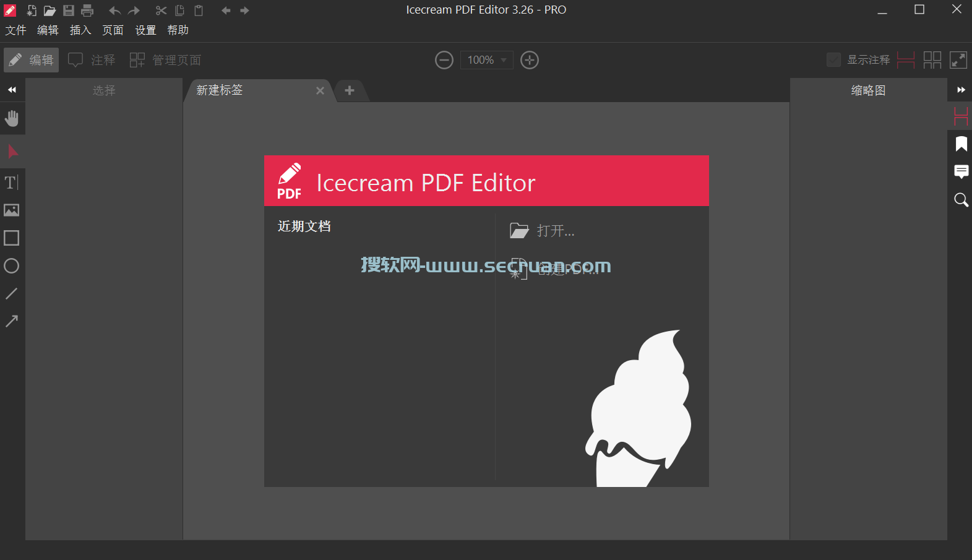Add a new tab with plus button
This screenshot has height=560, width=972.
pyautogui.click(x=350, y=90)
